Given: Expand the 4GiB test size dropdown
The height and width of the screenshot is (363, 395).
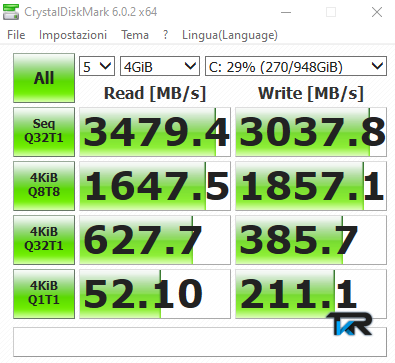Looking at the screenshot, I should pyautogui.click(x=160, y=66).
